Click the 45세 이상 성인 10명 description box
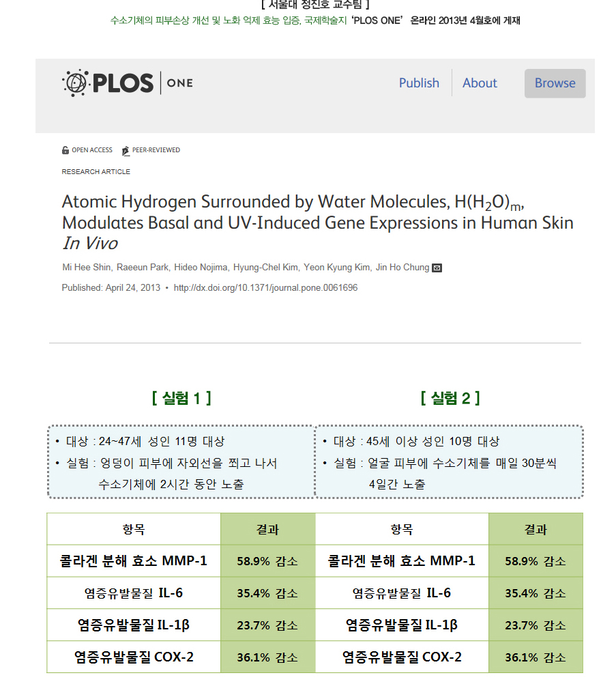The image size is (616, 684). point(449,462)
